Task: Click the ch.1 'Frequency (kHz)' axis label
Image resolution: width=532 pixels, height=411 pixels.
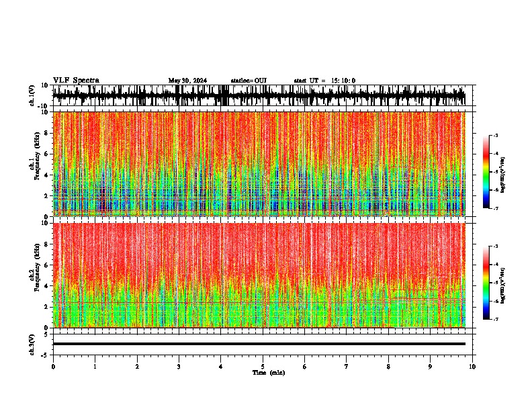Action: pos(37,156)
